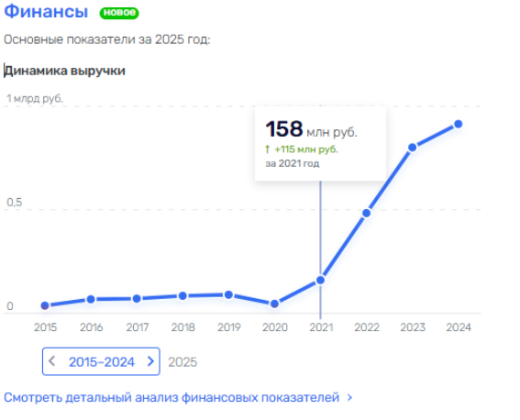Click the green 'новое' badge
The height and width of the screenshot is (420, 520).
click(x=119, y=13)
